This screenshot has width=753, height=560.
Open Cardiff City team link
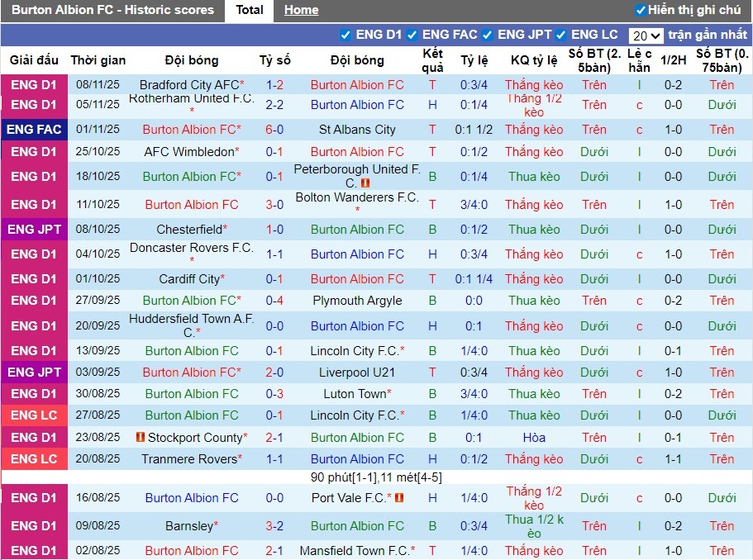pyautogui.click(x=189, y=279)
